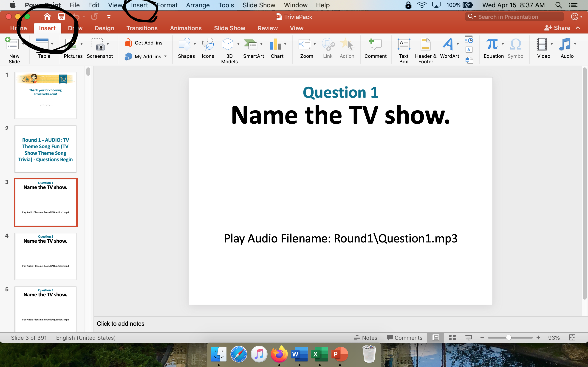Click the Save icon in title bar
This screenshot has height=367, width=588.
[x=61, y=17]
